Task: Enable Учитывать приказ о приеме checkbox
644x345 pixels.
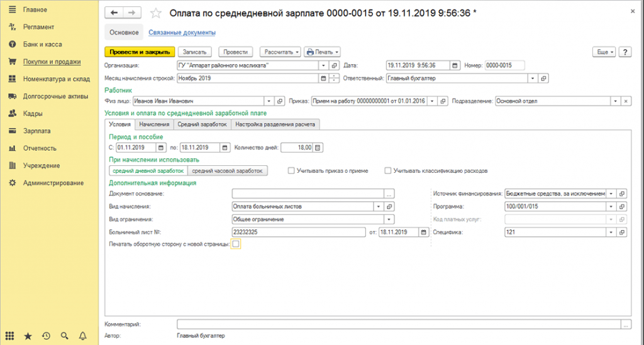Action: pyautogui.click(x=291, y=170)
